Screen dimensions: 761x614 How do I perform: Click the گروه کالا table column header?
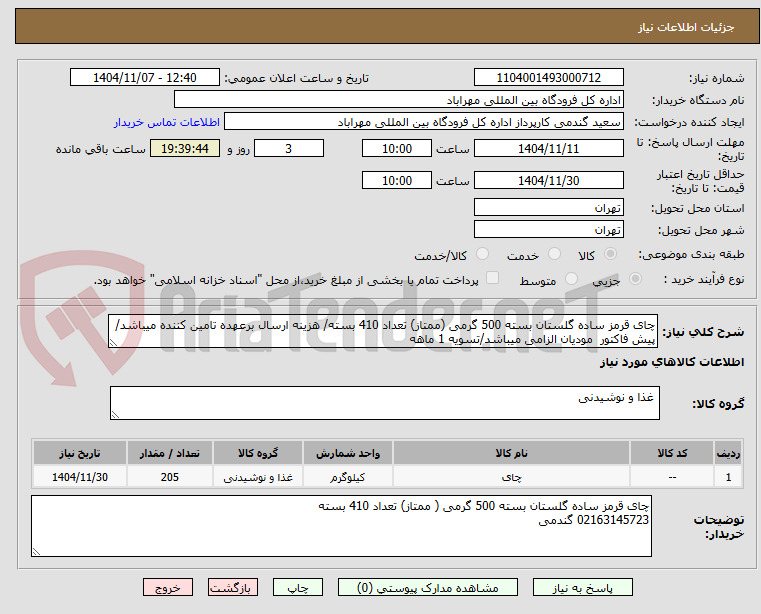[x=258, y=453]
